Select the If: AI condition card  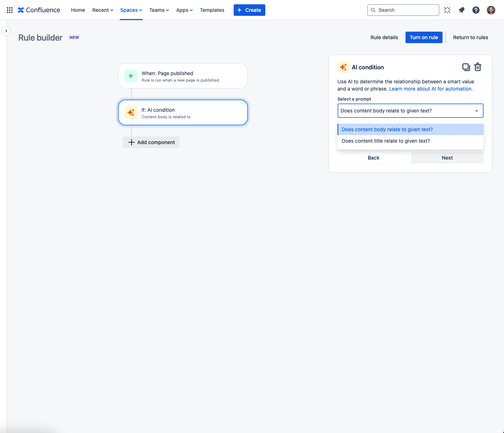click(183, 112)
